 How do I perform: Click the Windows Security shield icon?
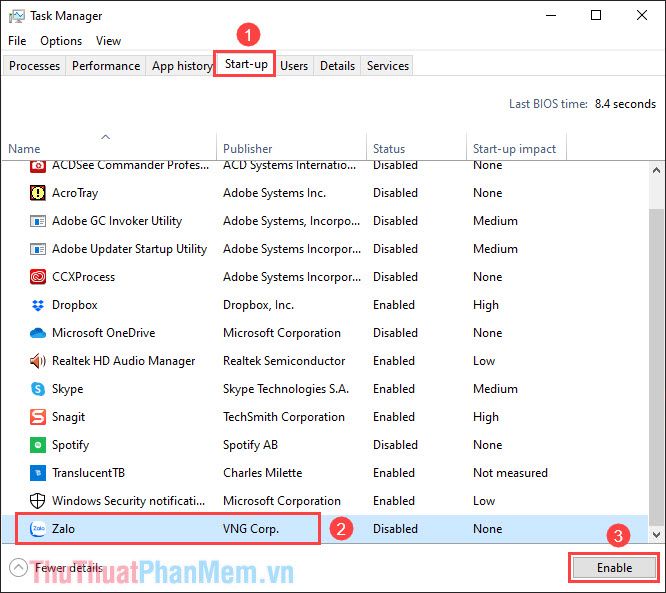38,501
